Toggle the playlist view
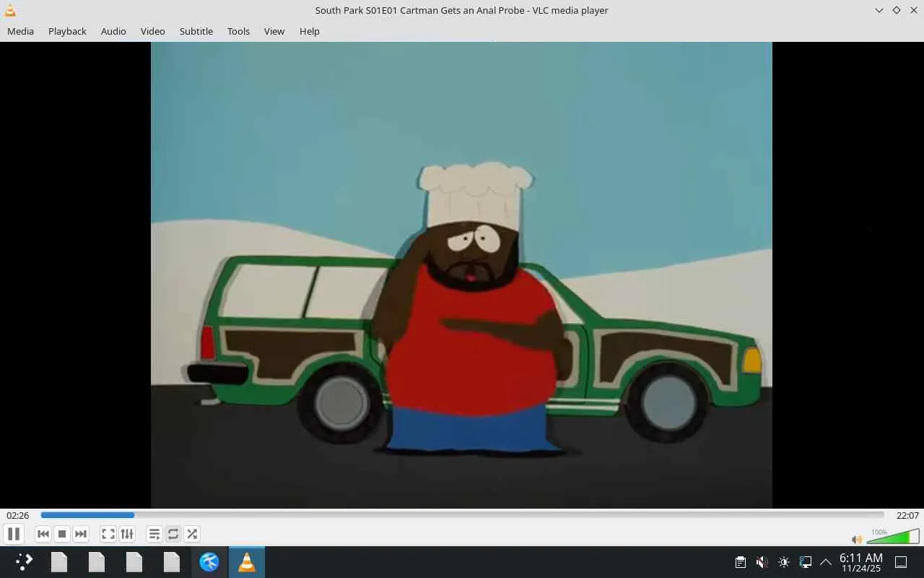This screenshot has width=924, height=578. click(x=154, y=534)
